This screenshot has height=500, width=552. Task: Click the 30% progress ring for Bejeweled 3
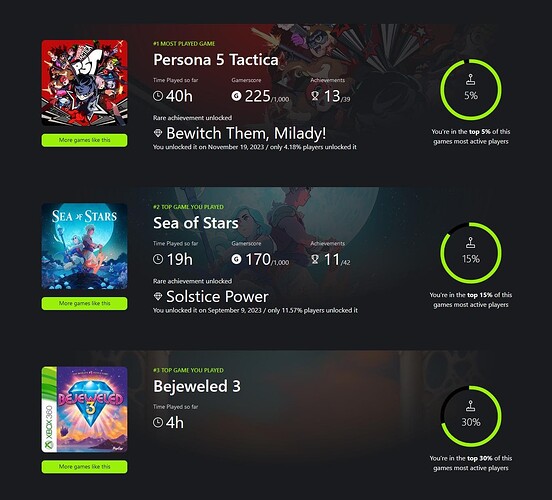pyautogui.click(x=471, y=416)
